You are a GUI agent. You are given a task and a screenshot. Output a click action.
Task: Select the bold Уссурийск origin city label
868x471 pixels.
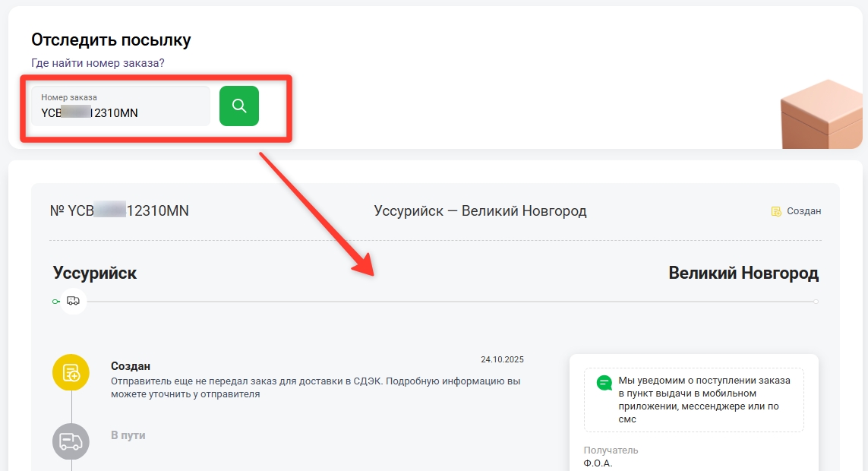[95, 273]
